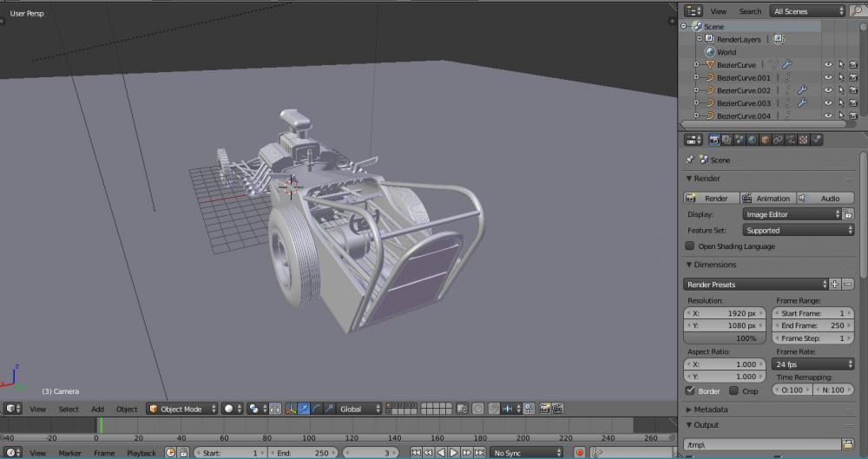Open the Object Mode dropdown
The width and height of the screenshot is (868, 459).
pyautogui.click(x=181, y=409)
